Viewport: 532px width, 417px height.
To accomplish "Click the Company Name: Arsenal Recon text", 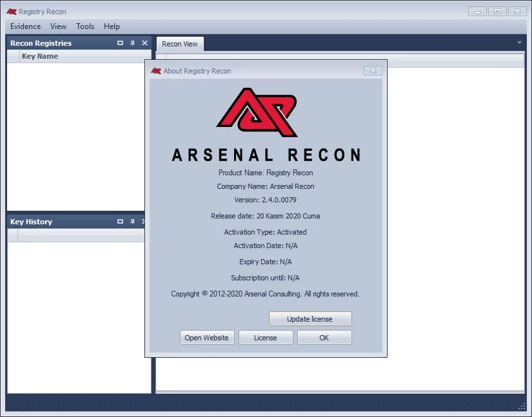I will (x=266, y=186).
